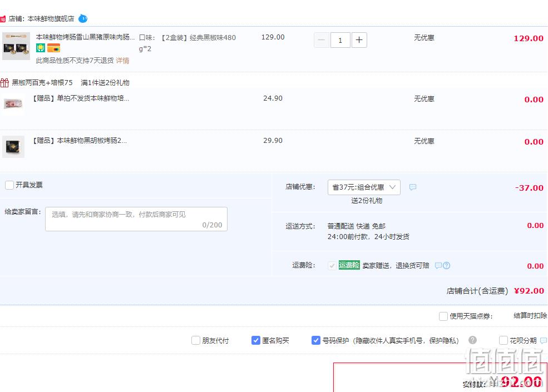Click the quantity input field showing 1
548x392 pixels.
click(340, 40)
